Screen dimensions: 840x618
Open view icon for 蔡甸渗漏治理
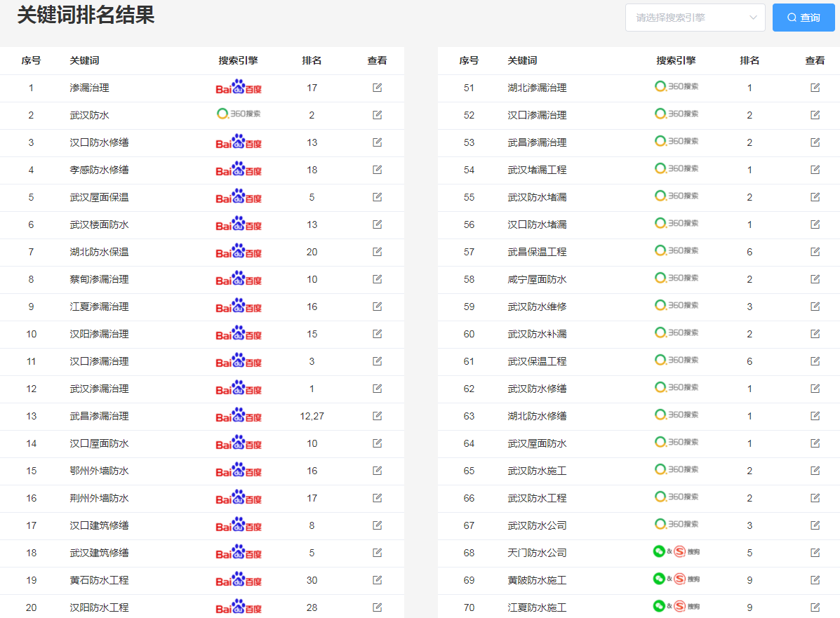[377, 278]
